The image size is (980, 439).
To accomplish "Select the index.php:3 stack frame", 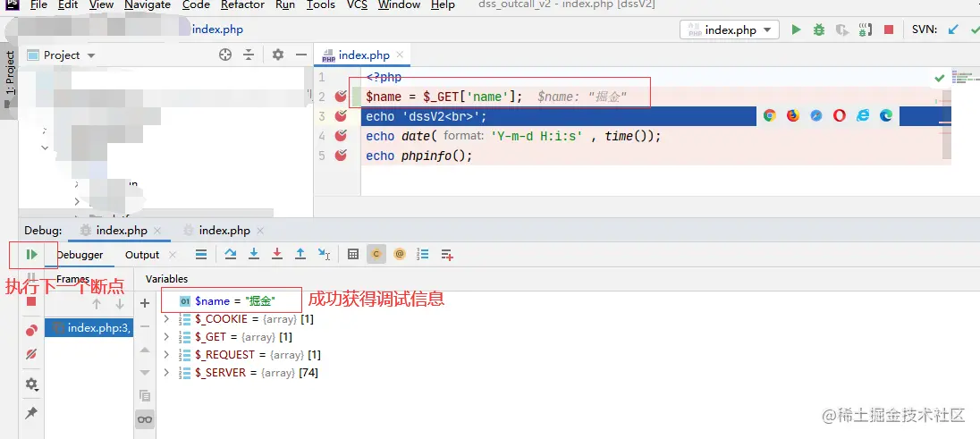I will point(89,328).
